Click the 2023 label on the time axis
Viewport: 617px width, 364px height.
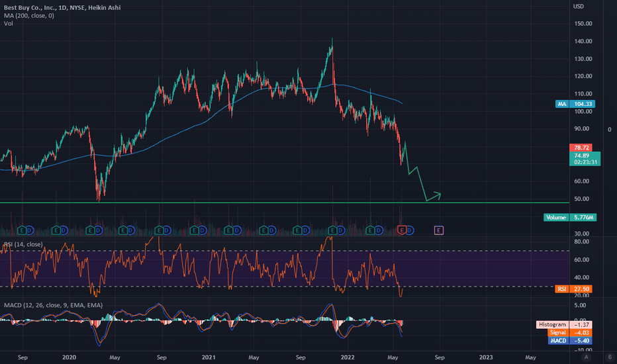486,357
